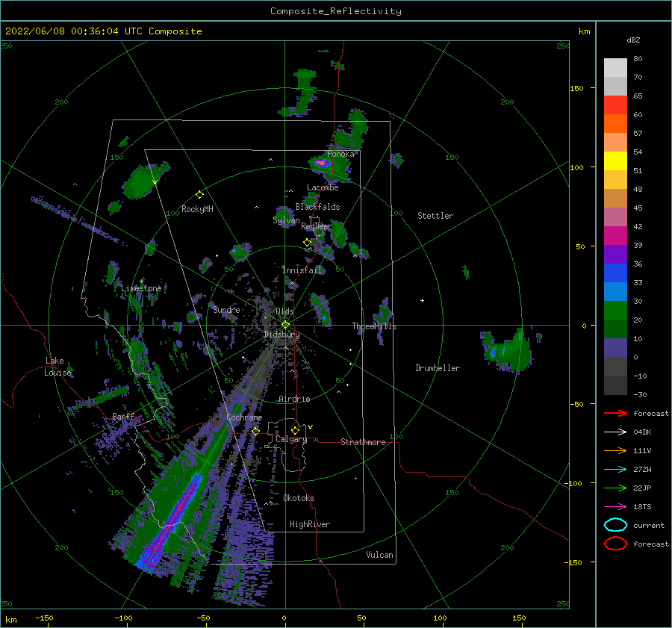Click the Sylvan label
The width and height of the screenshot is (672, 628).
click(286, 220)
